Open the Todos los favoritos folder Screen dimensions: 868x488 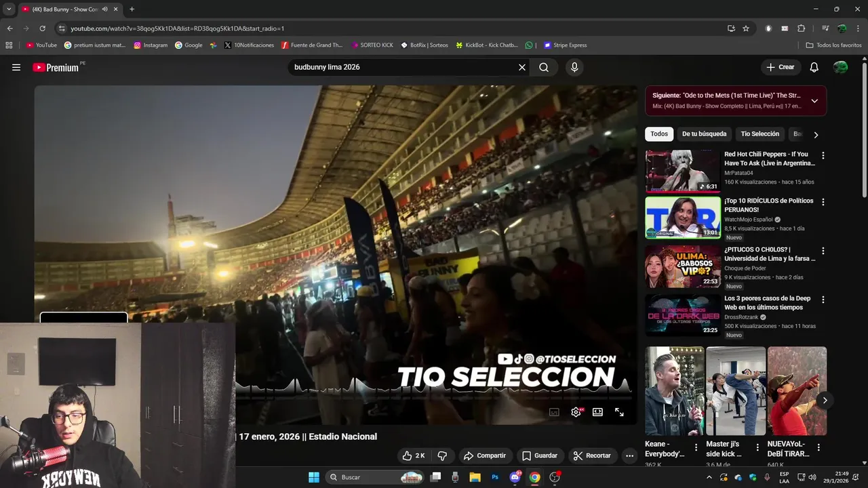(833, 45)
